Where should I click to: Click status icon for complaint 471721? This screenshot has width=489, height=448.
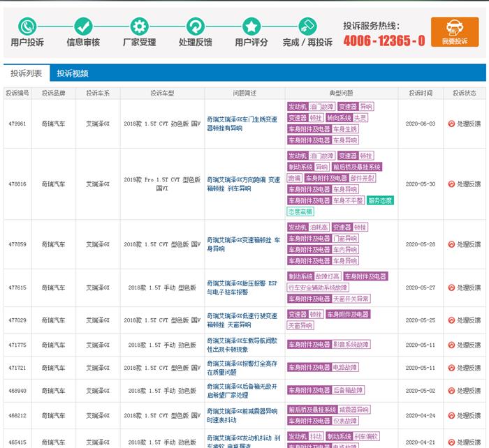tap(451, 368)
